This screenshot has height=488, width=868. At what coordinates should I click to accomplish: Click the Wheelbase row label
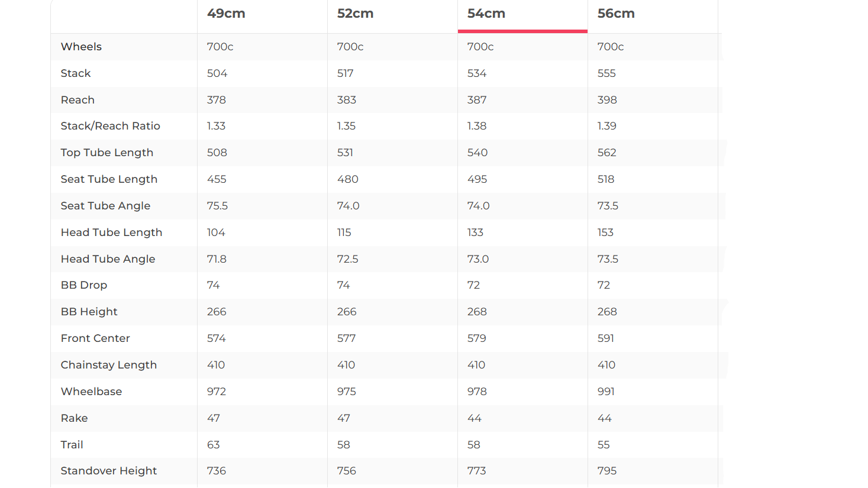click(x=91, y=392)
